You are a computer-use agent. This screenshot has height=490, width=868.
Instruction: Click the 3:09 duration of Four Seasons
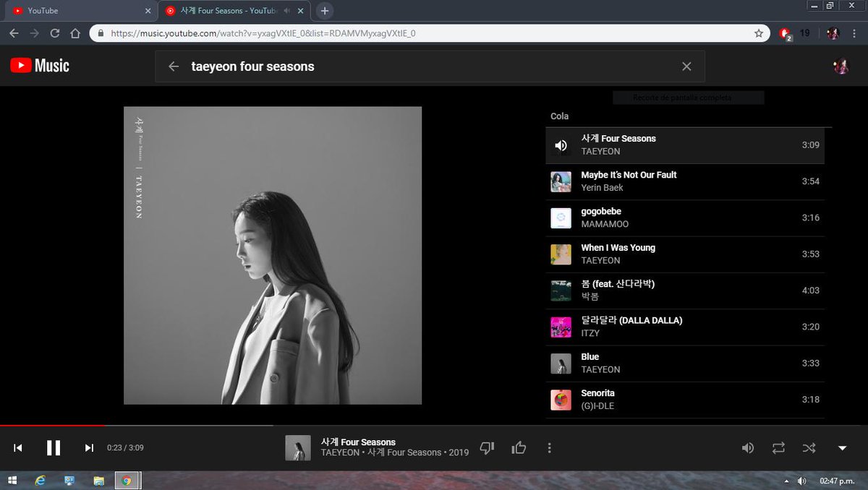click(810, 145)
